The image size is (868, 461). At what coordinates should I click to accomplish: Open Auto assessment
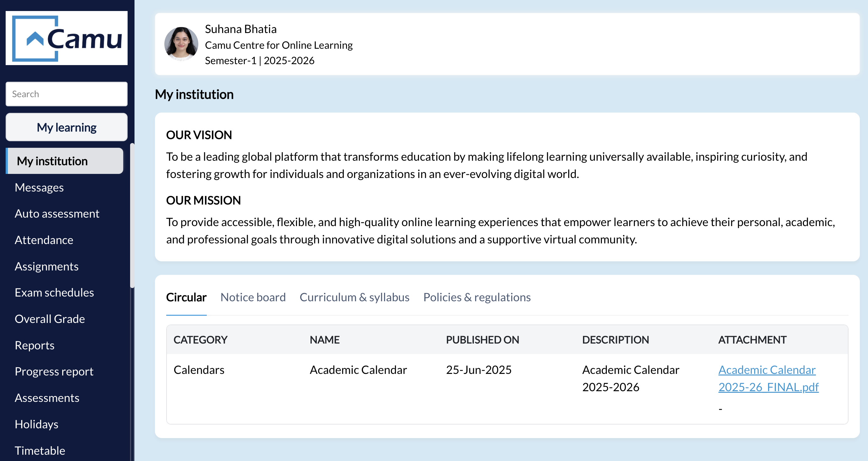coord(57,214)
